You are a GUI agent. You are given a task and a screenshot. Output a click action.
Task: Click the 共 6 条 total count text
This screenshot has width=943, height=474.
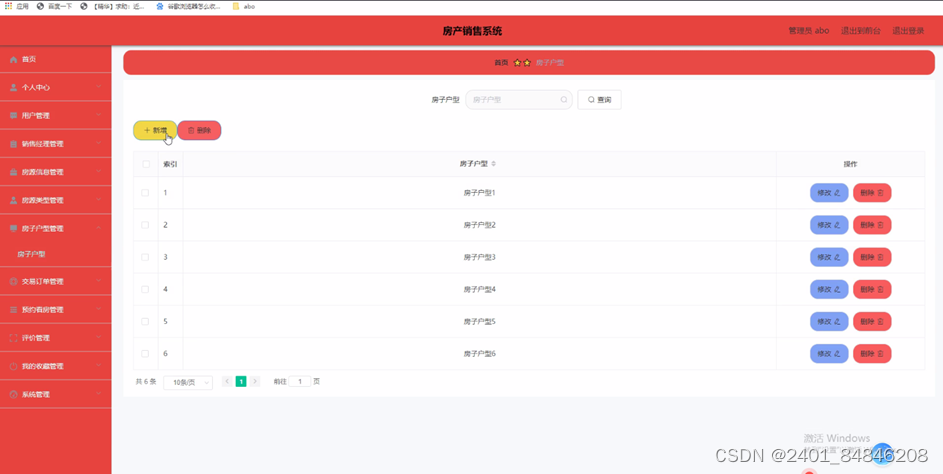pyautogui.click(x=146, y=381)
